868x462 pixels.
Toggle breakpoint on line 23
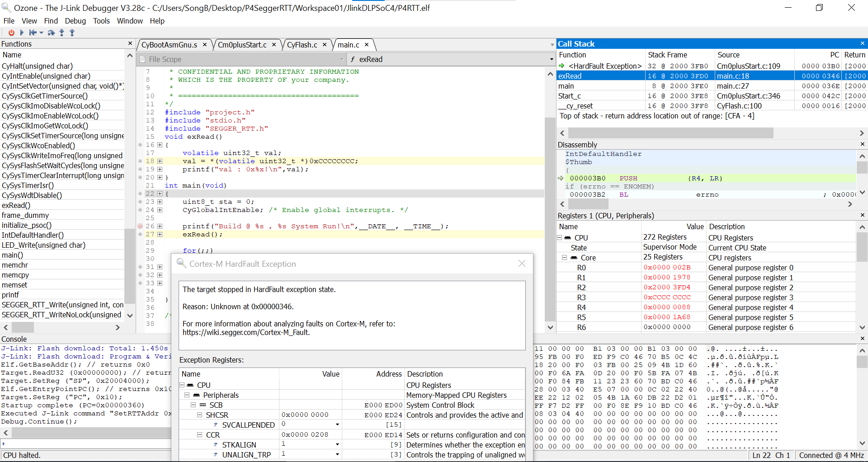[140, 202]
